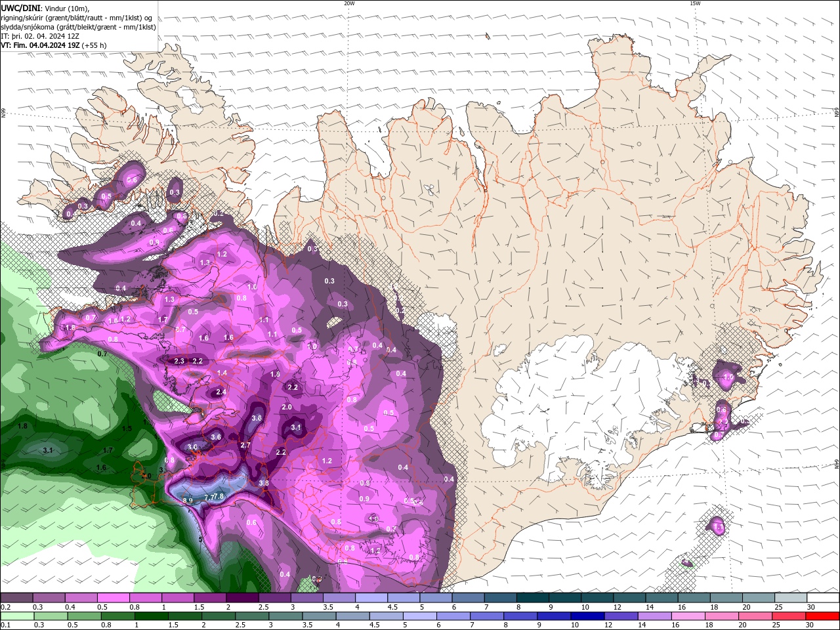The width and height of the screenshot is (840, 630).
Task: Click the 15W longitude label at top
Action: [x=695, y=3]
